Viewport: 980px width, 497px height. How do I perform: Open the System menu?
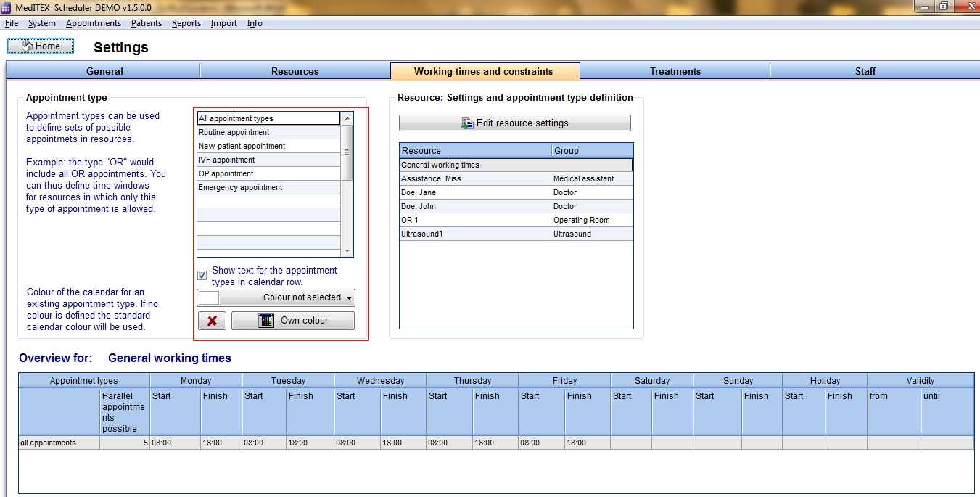(x=41, y=23)
